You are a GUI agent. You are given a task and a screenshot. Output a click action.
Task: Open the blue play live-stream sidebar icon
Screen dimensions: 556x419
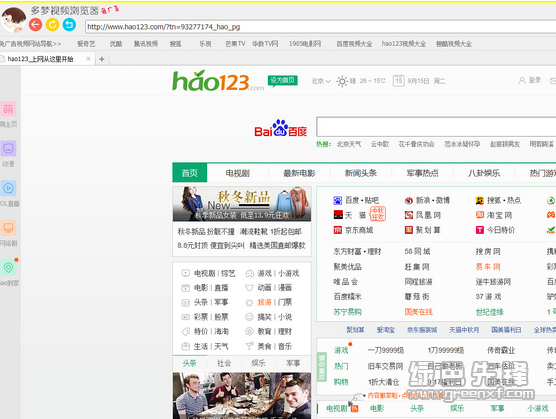tap(8, 188)
